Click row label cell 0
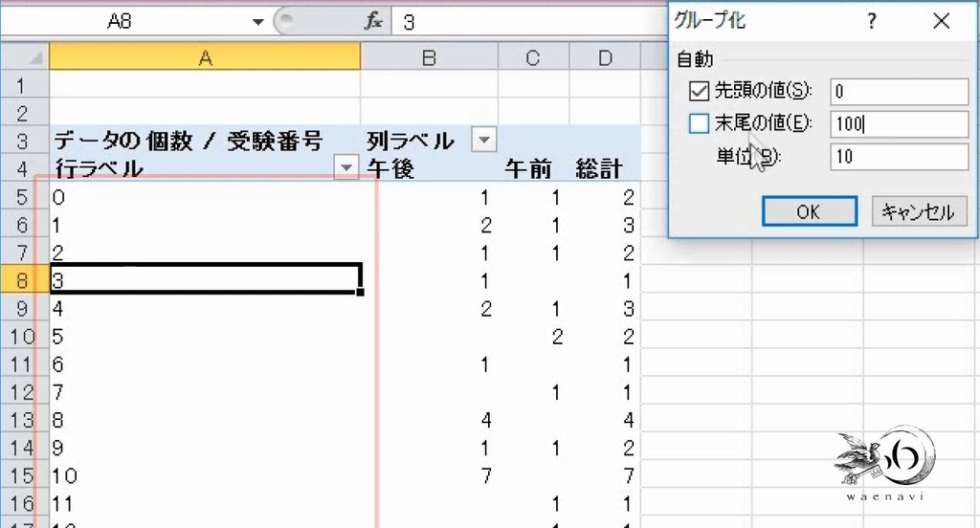 pos(205,197)
